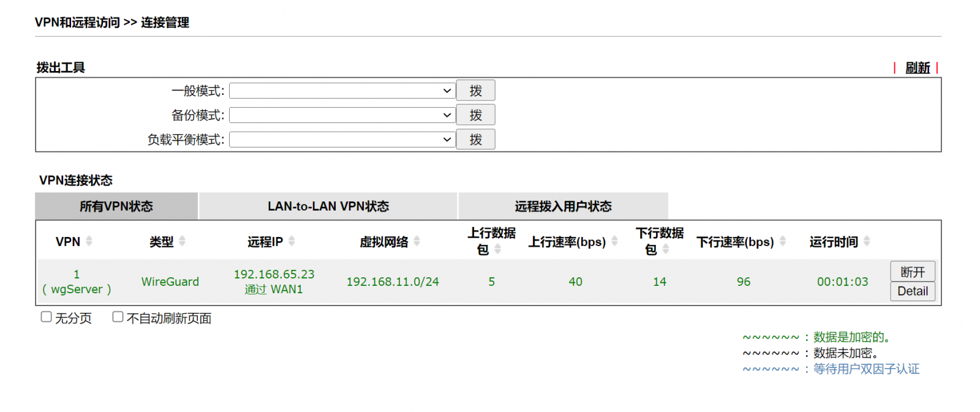Click the 拨出工具 section heading
The width and height of the screenshot is (980, 412).
tap(61, 68)
